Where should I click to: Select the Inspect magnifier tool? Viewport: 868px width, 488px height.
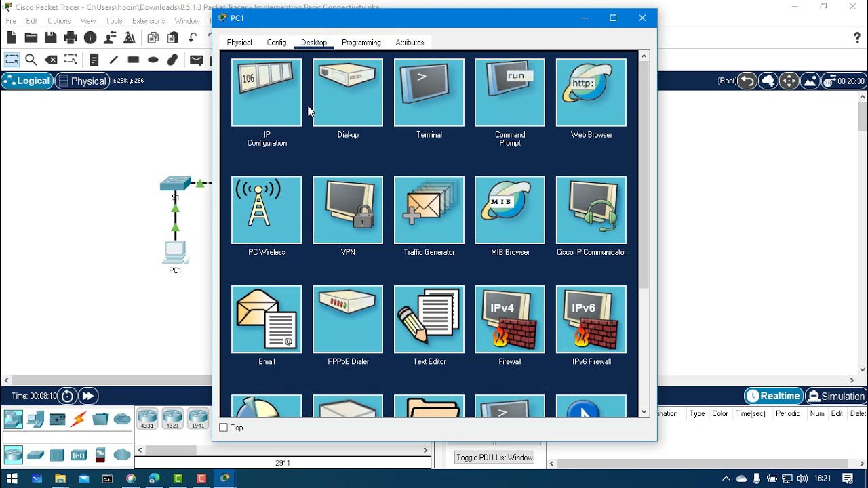point(31,60)
